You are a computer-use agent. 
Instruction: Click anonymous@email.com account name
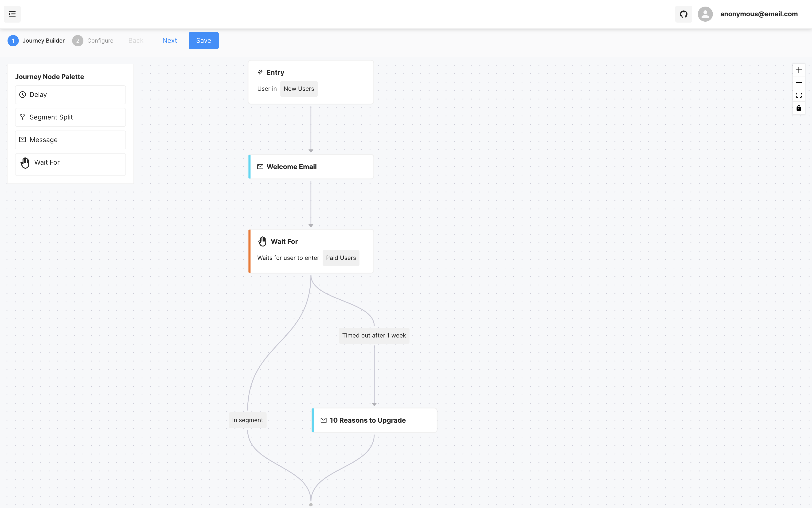point(759,14)
